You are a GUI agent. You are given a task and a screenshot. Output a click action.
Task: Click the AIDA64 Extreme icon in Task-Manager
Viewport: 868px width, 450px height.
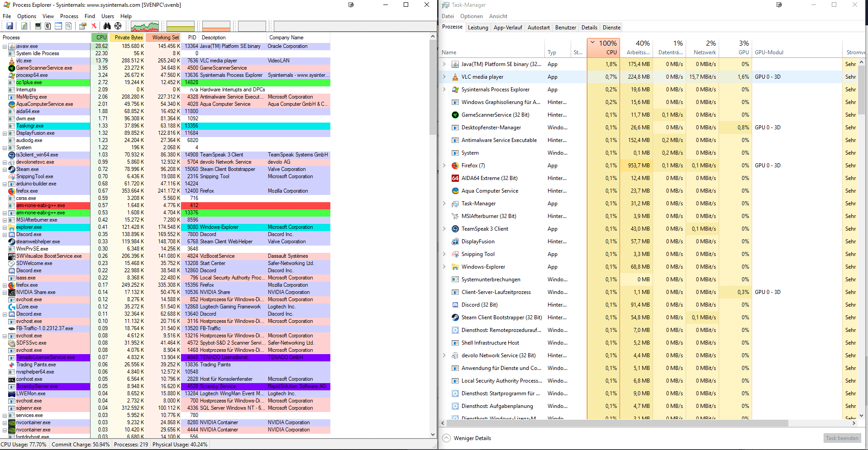455,178
